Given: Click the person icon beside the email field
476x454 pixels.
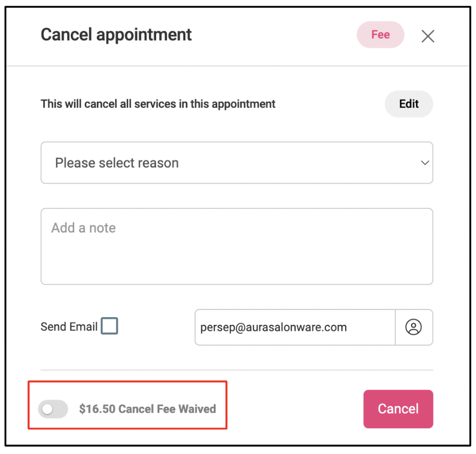Looking at the screenshot, I should (x=413, y=327).
